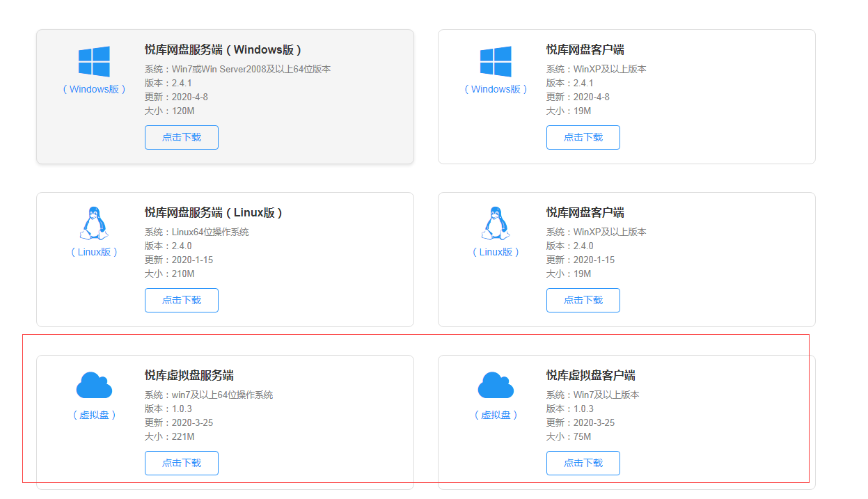
Task: Click the Windows logo on the 悦库网盘客户端 card
Action: coord(496,61)
